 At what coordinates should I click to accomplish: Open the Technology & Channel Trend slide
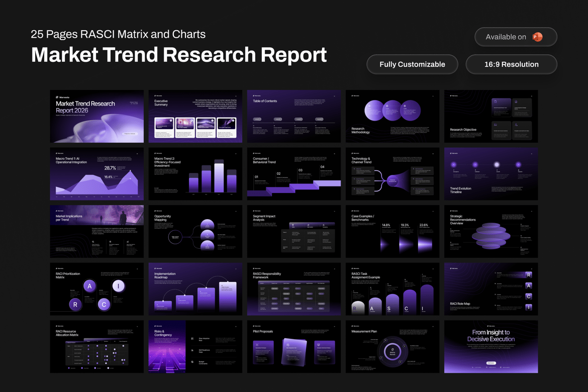click(393, 174)
